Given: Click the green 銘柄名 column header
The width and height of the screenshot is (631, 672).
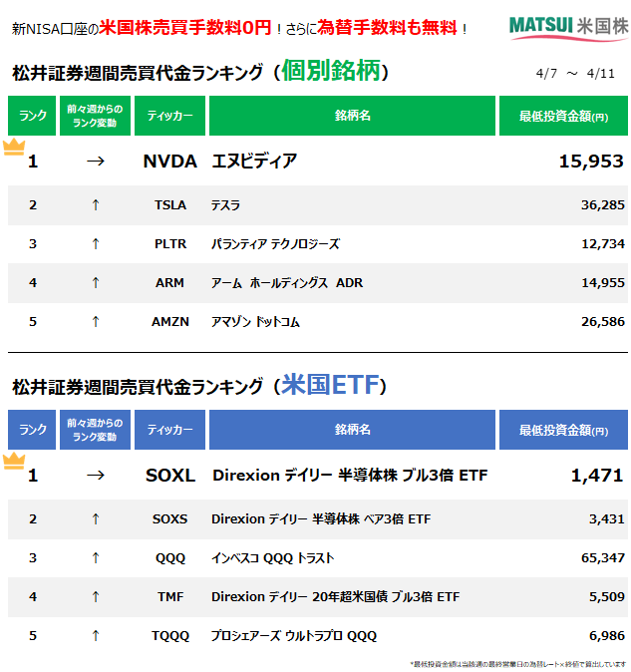Looking at the screenshot, I should 352,116.
